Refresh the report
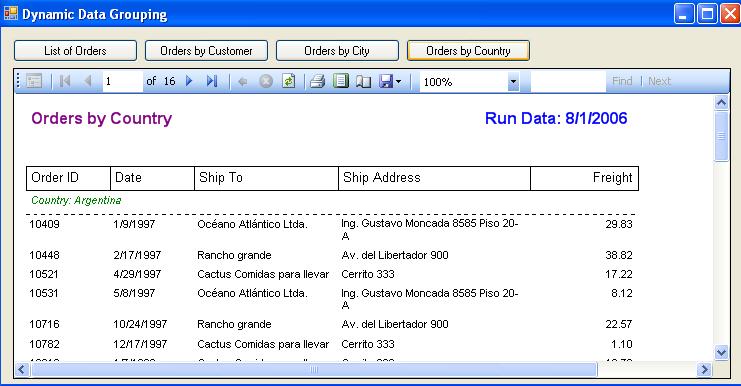Image resolution: width=741 pixels, height=386 pixels. [288, 81]
